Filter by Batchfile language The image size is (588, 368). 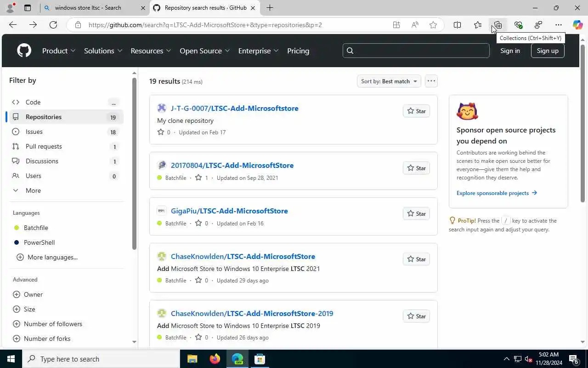(x=36, y=228)
